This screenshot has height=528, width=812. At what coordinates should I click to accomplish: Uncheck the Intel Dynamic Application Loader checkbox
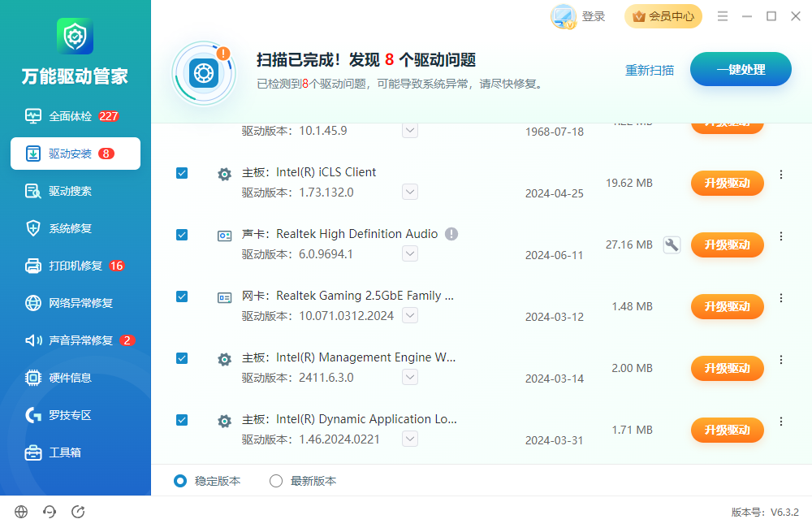182,420
